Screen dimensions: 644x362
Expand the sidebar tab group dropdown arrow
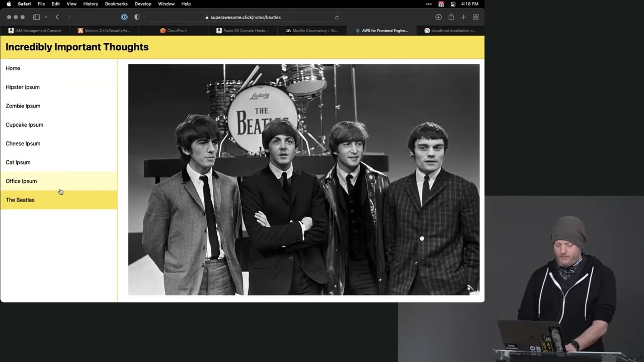click(x=46, y=17)
